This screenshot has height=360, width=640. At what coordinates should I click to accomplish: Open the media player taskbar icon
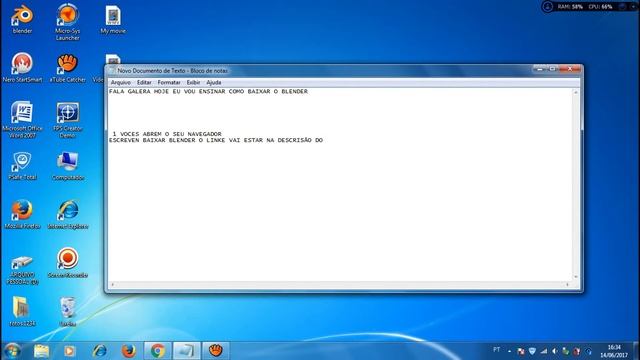(69, 351)
